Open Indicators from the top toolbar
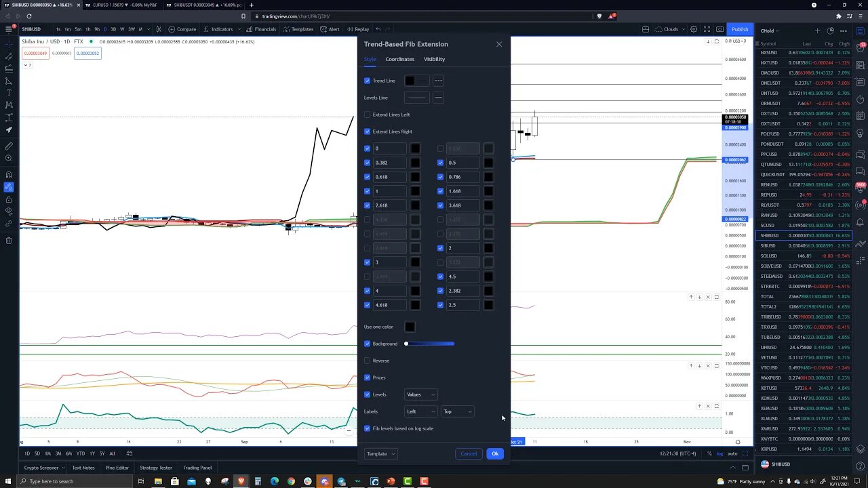This screenshot has width=868, height=488. 218,29
